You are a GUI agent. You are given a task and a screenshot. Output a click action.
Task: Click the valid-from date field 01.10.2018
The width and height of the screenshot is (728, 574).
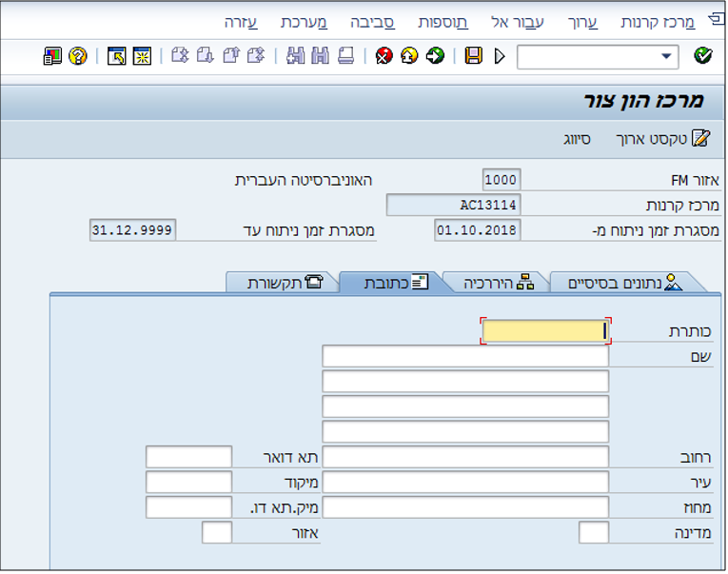pyautogui.click(x=478, y=229)
